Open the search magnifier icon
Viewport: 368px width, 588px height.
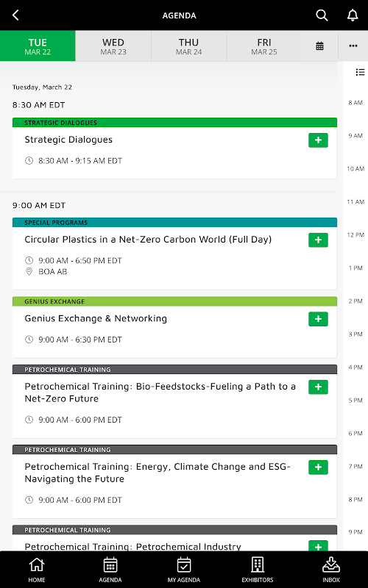[x=322, y=15]
